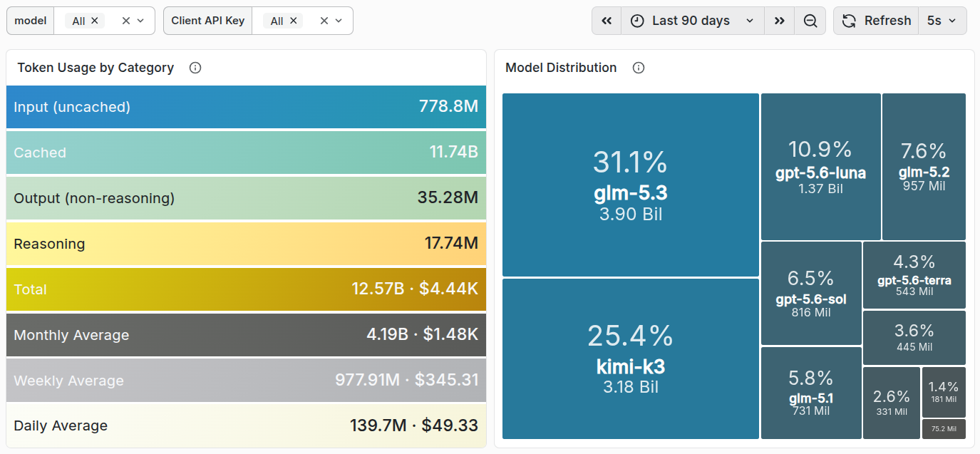
Task: Select the Output (non-reasoning) row
Action: [246, 198]
